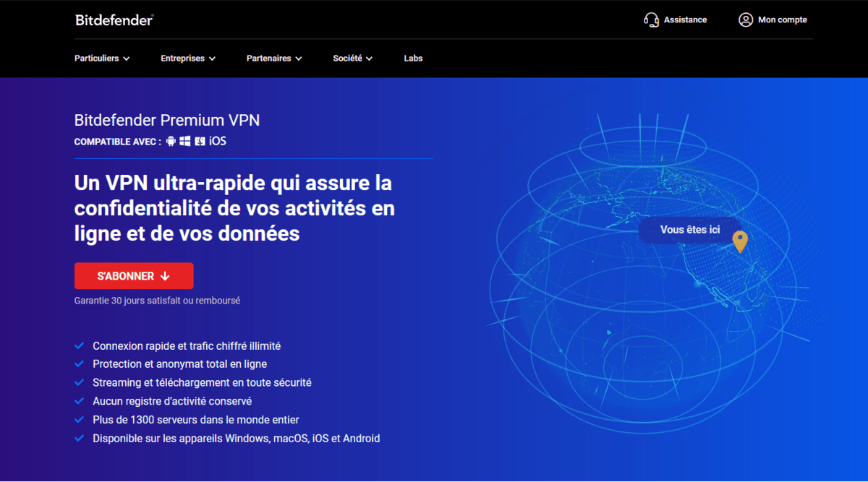Click the iOS compatibility label
The width and height of the screenshot is (868, 482).
218,141
